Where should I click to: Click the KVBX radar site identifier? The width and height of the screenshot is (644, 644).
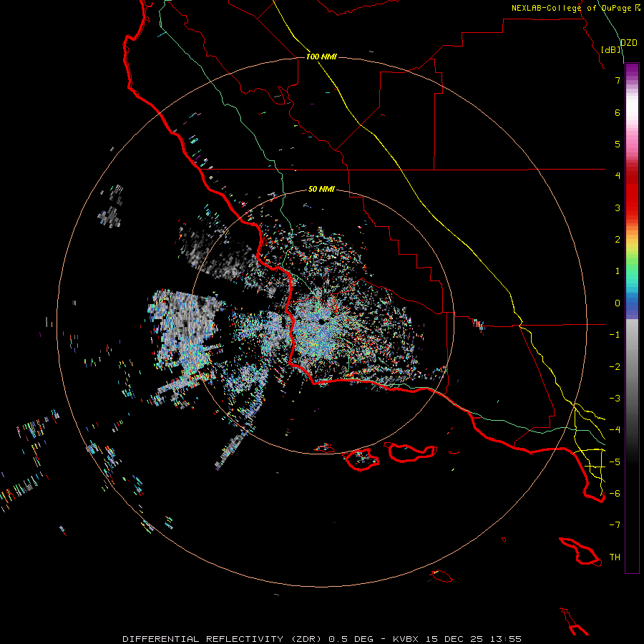(406, 639)
